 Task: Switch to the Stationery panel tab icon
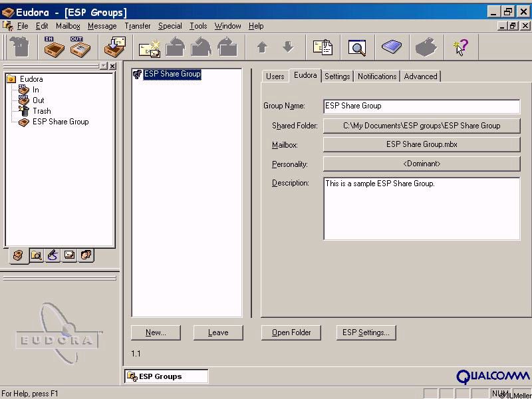(69, 255)
